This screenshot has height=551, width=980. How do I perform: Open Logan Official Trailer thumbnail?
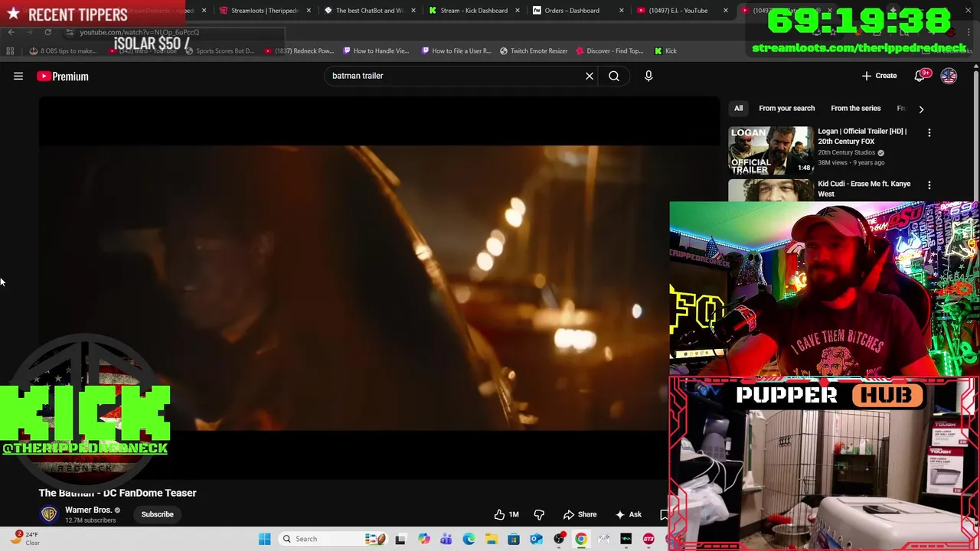point(770,150)
